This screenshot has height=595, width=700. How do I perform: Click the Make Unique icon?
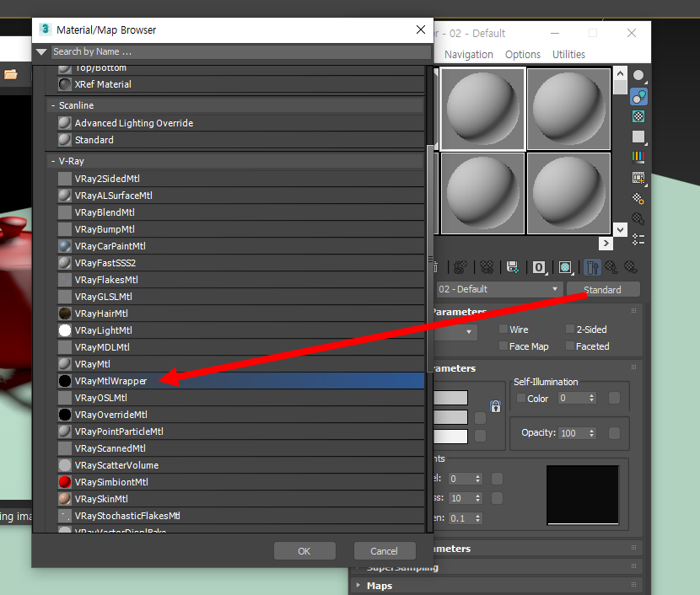tap(487, 268)
